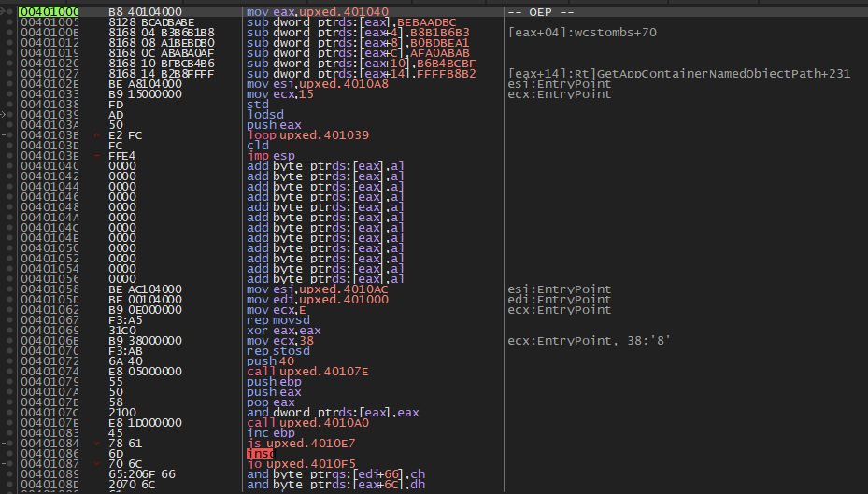The width and height of the screenshot is (868, 494).
Task: Click the gutter arrow pointing at address 00401039
Action: coord(4,115)
